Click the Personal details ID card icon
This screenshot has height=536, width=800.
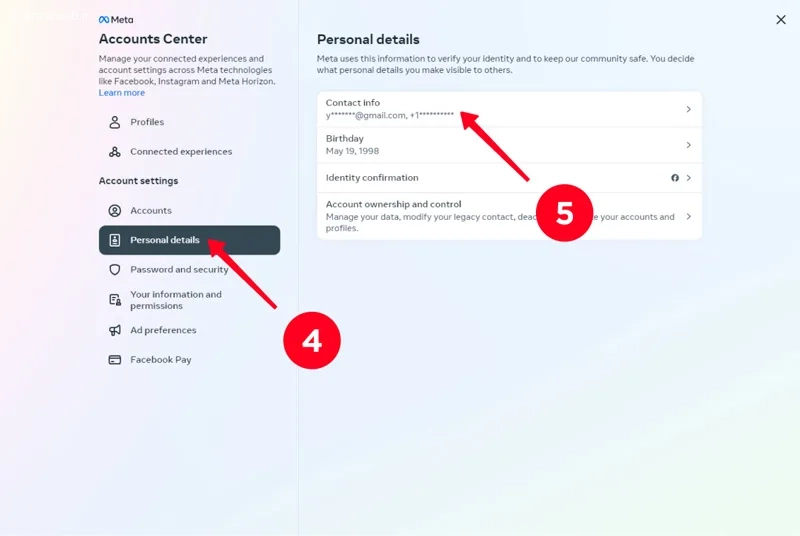pos(115,240)
